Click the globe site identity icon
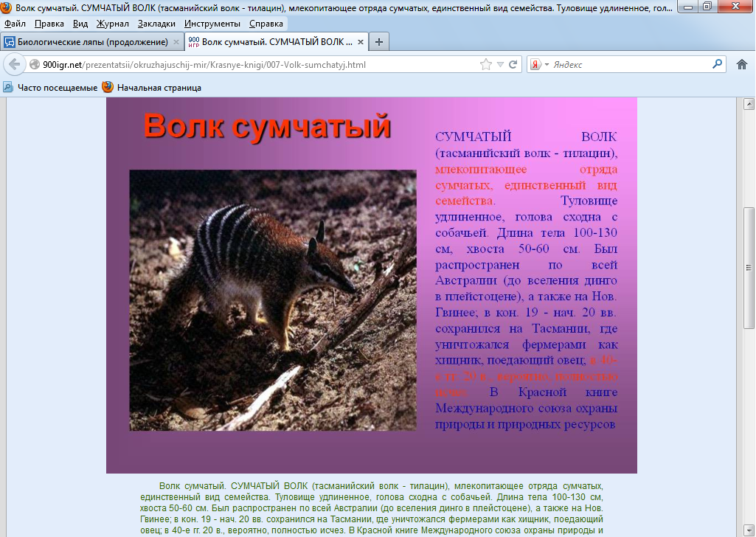The image size is (756, 537). coord(35,65)
